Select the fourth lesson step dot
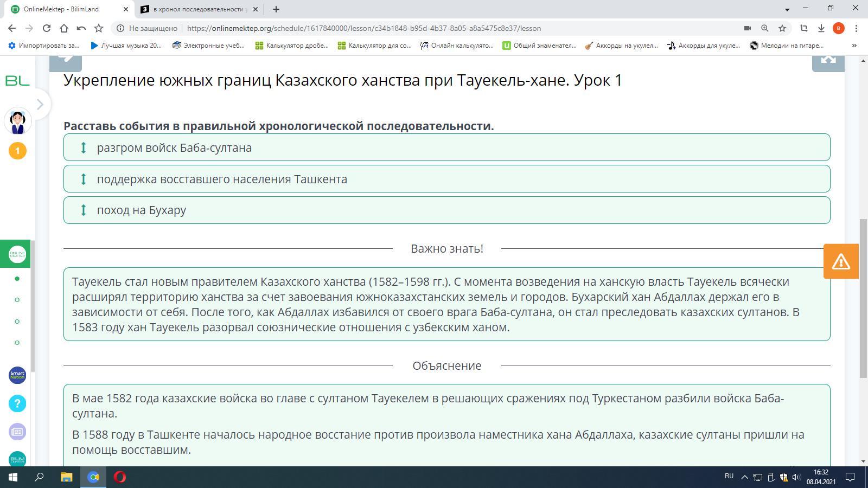Image resolution: width=868 pixels, height=488 pixels. (x=17, y=343)
